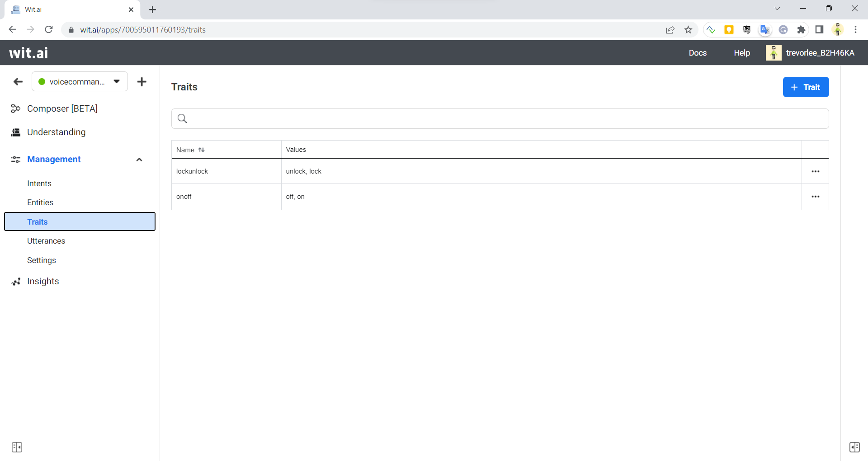Close the Wit.ai tab
868x461 pixels.
click(131, 9)
